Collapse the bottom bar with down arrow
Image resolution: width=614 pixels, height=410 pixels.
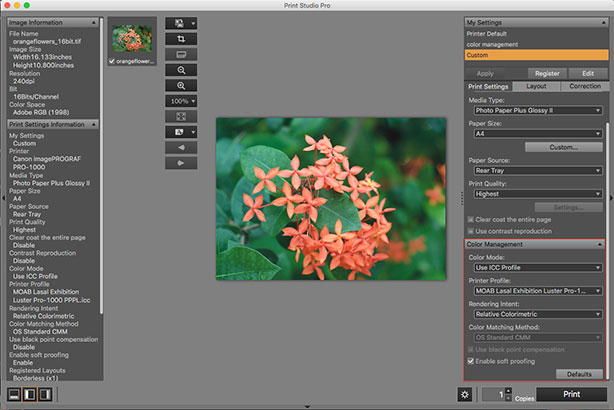(307, 407)
